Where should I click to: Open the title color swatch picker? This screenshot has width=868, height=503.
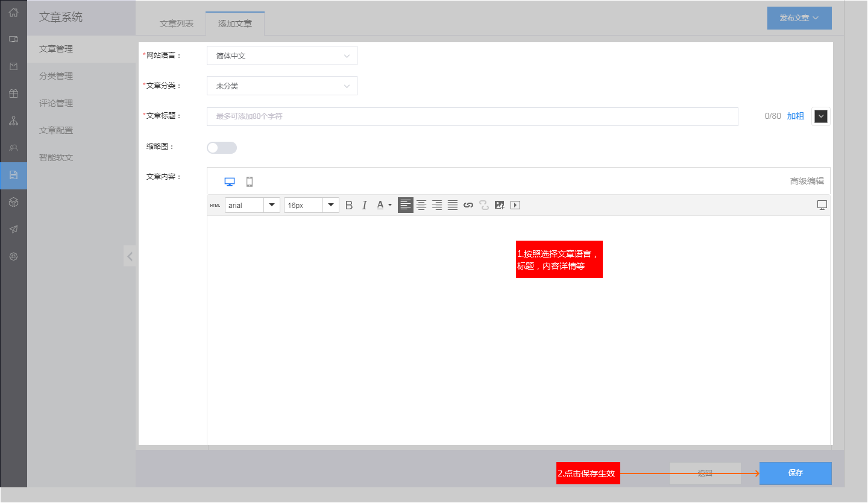tap(820, 116)
